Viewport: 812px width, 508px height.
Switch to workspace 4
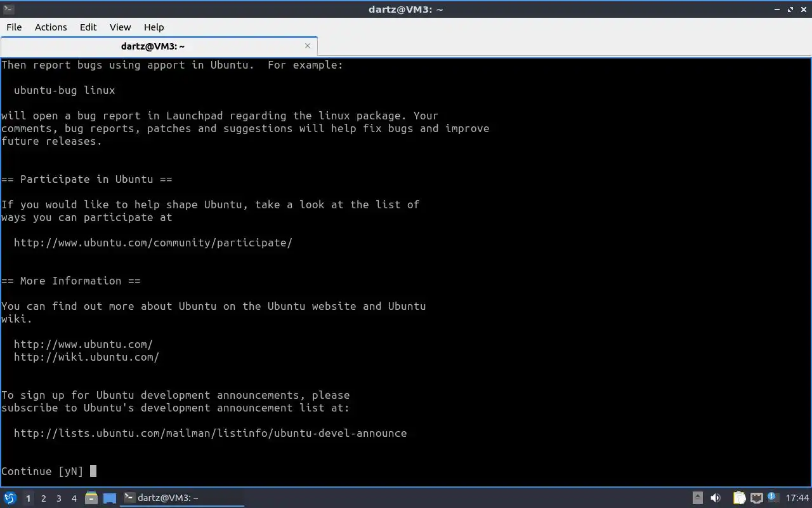74,498
